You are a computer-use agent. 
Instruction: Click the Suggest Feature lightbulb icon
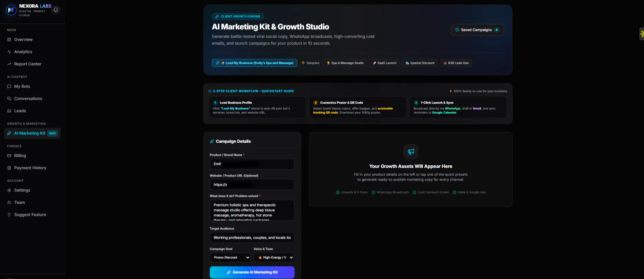point(9,215)
